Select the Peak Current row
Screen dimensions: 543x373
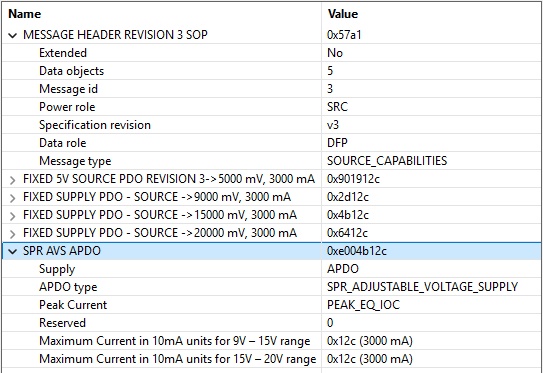click(x=272, y=305)
